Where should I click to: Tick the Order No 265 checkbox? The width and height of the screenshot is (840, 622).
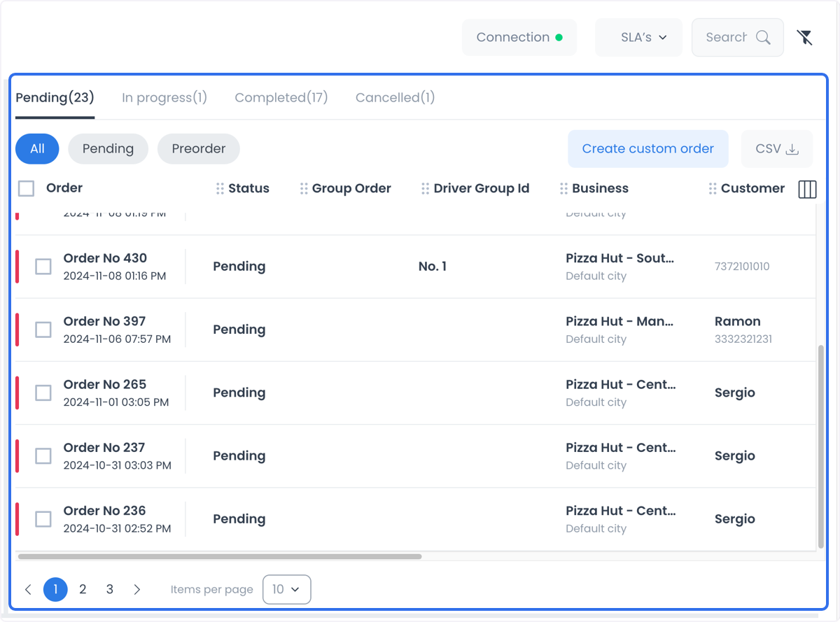pos(43,393)
